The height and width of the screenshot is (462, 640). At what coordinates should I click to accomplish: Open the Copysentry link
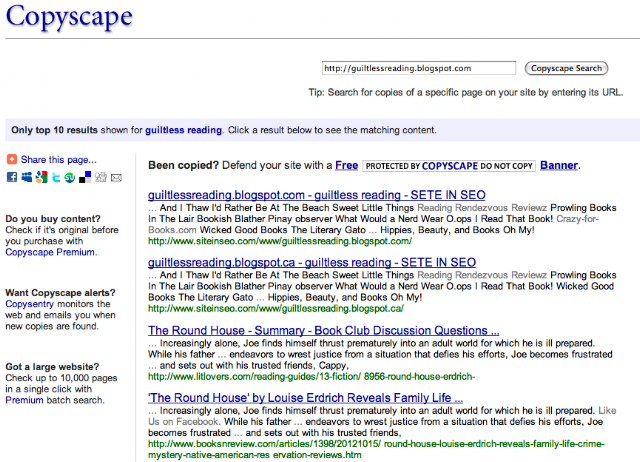[x=29, y=304]
